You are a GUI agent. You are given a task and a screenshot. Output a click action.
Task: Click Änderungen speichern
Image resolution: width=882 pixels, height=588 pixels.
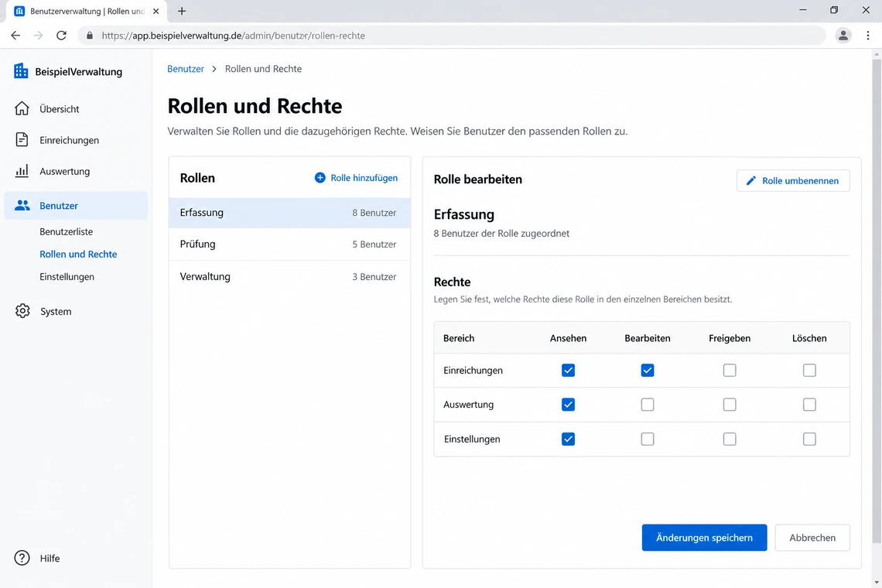point(704,538)
